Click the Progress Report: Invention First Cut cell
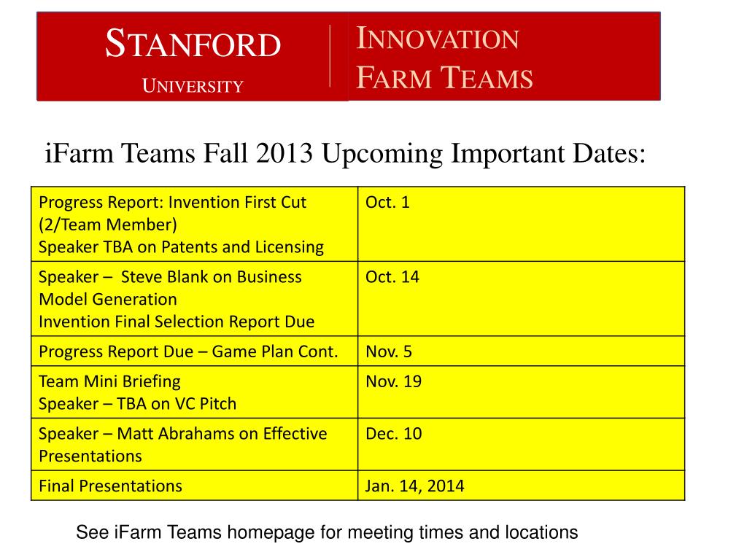Image resolution: width=747 pixels, height=560 pixels. (194, 225)
